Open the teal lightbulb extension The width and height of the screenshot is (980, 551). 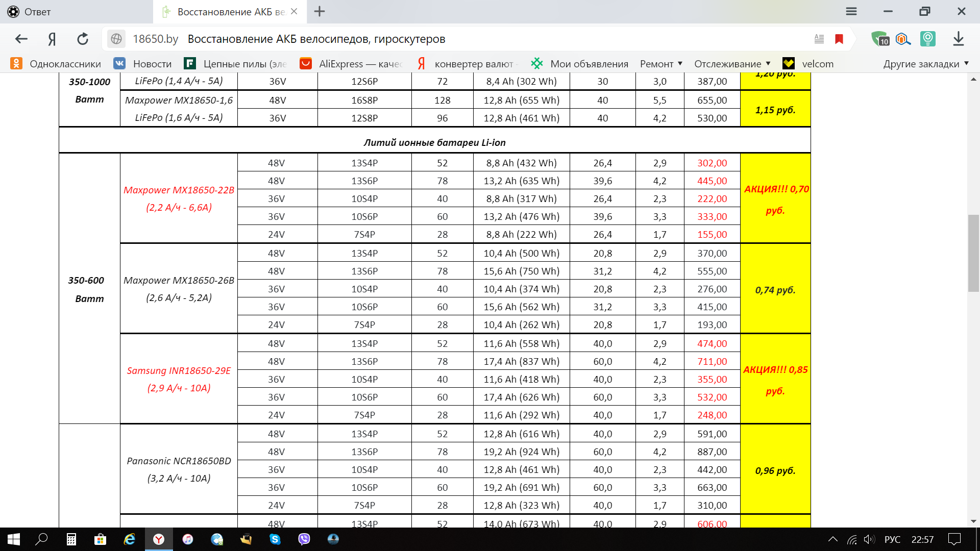pyautogui.click(x=927, y=39)
